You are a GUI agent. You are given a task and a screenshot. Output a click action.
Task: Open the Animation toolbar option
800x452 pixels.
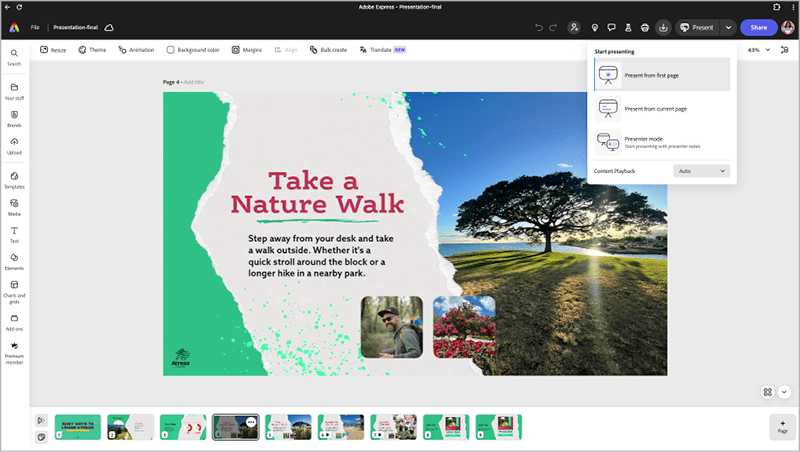point(136,50)
